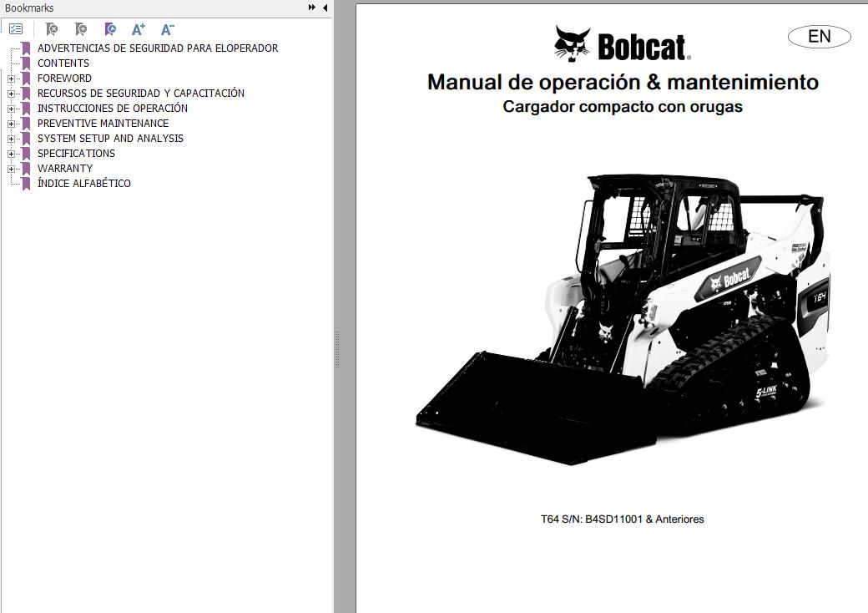This screenshot has width=868, height=613.
Task: Jump to ÍNDICE ALFABÉTICO bookmark
Action: [x=84, y=183]
